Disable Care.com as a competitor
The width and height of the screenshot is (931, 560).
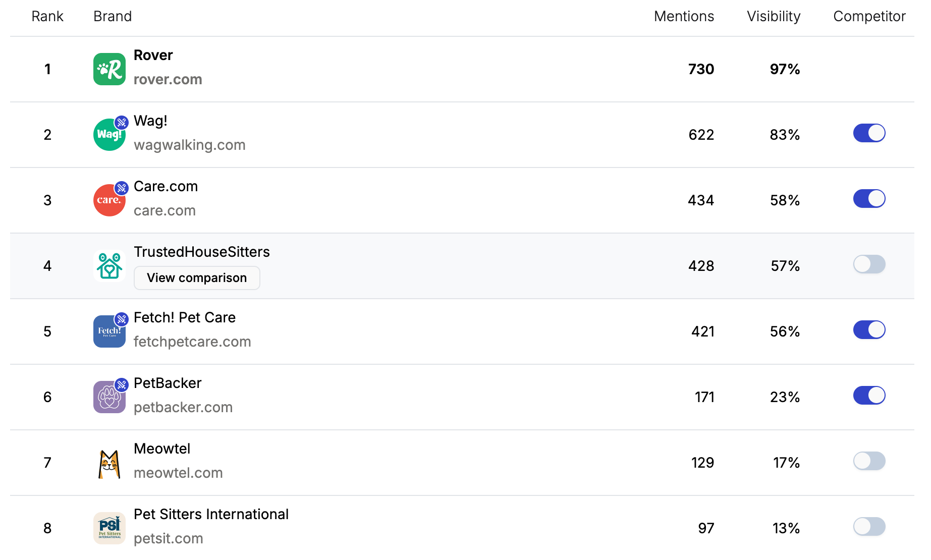point(869,198)
